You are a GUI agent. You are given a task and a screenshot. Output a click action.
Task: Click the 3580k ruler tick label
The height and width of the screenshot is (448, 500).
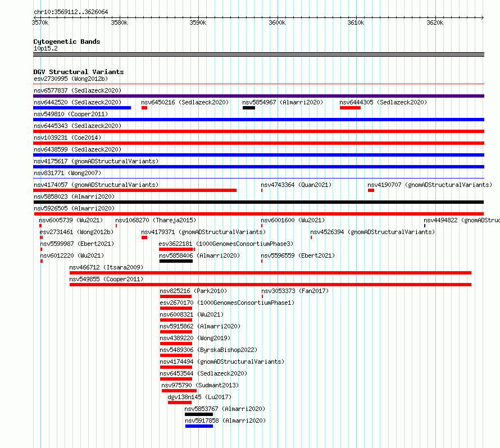click(x=119, y=22)
